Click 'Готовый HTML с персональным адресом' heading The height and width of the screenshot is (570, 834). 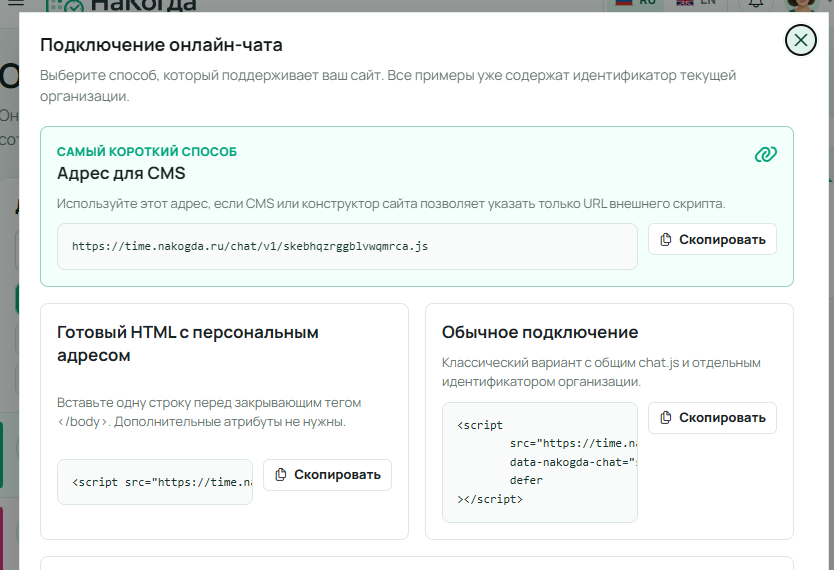click(x=188, y=343)
